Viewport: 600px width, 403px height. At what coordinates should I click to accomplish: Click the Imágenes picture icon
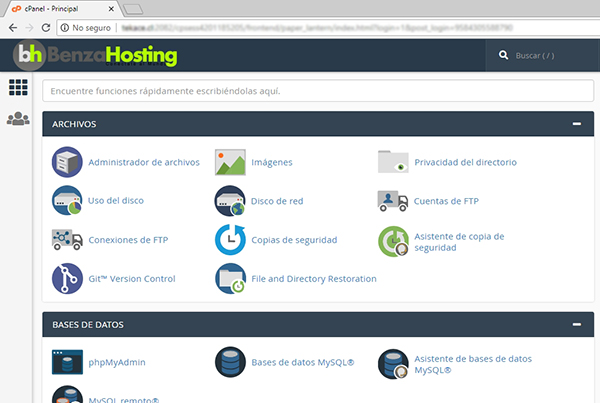(x=230, y=162)
